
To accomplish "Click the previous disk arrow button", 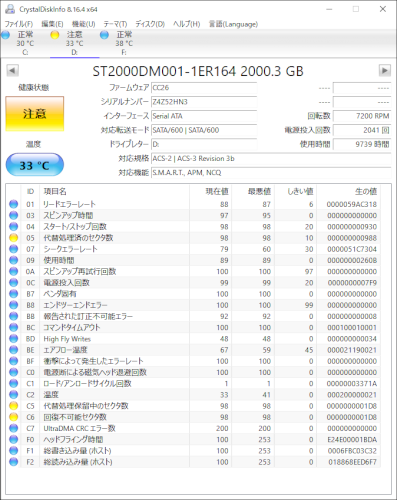I will tap(12, 71).
